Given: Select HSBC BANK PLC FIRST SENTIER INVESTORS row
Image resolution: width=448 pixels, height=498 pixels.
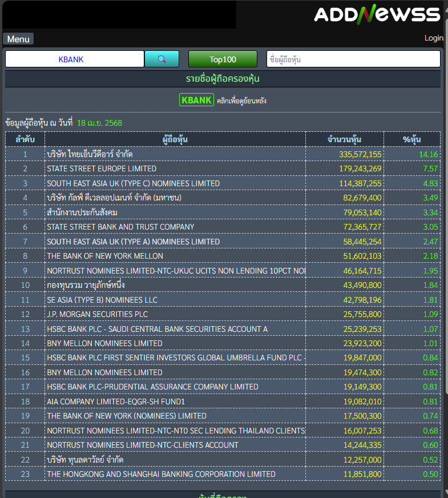Looking at the screenshot, I should [x=176, y=358].
